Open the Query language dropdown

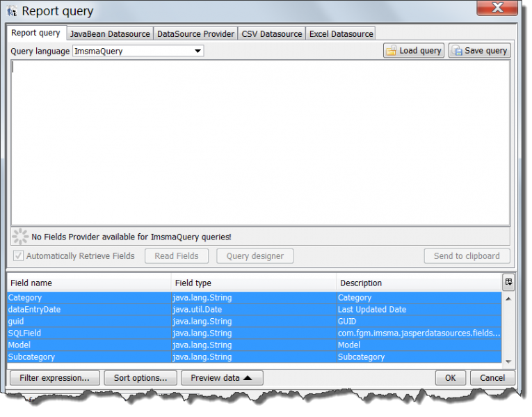tap(198, 51)
